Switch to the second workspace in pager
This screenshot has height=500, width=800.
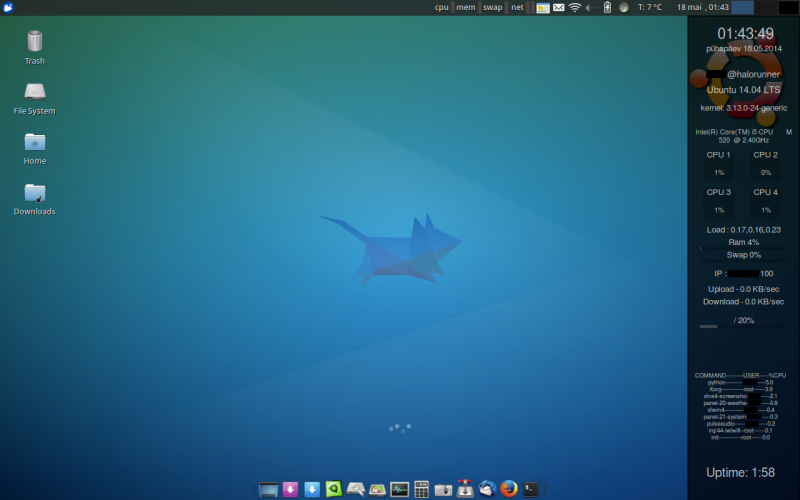(765, 7)
